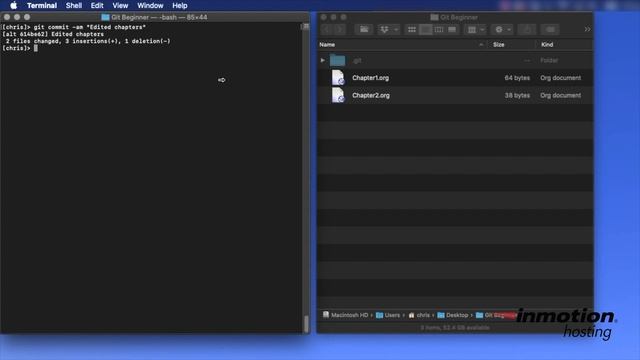Open the Dropbox toolbar dropdown in Finder
Viewport: 640px width, 360px height.
tap(389, 29)
